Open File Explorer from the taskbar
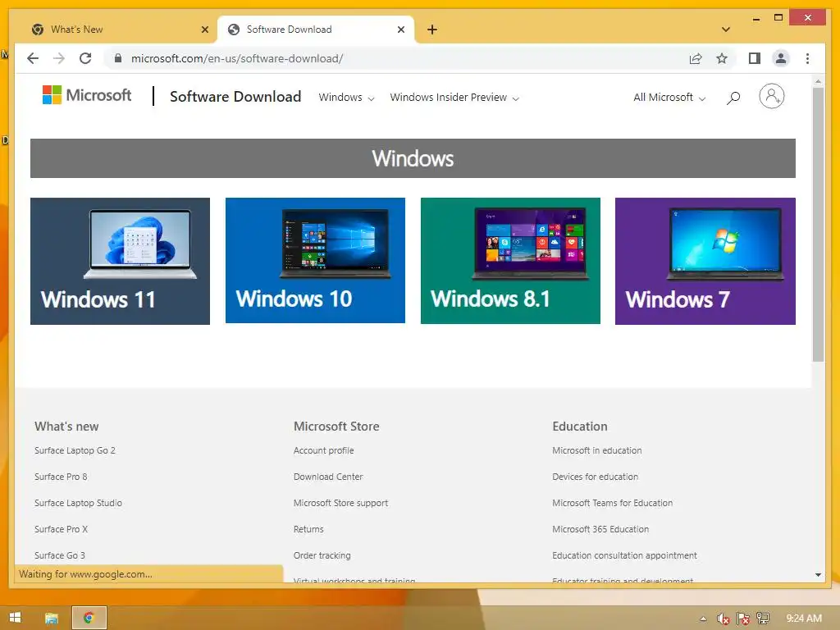The width and height of the screenshot is (840, 630). (52, 619)
